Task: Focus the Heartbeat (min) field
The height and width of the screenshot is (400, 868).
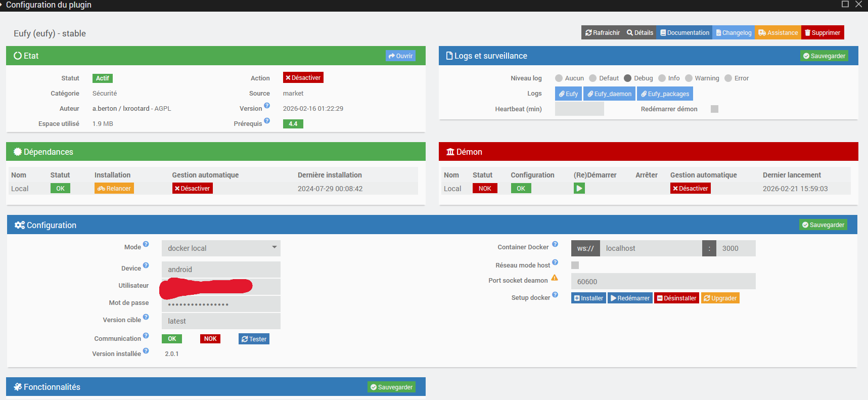Action: (579, 109)
